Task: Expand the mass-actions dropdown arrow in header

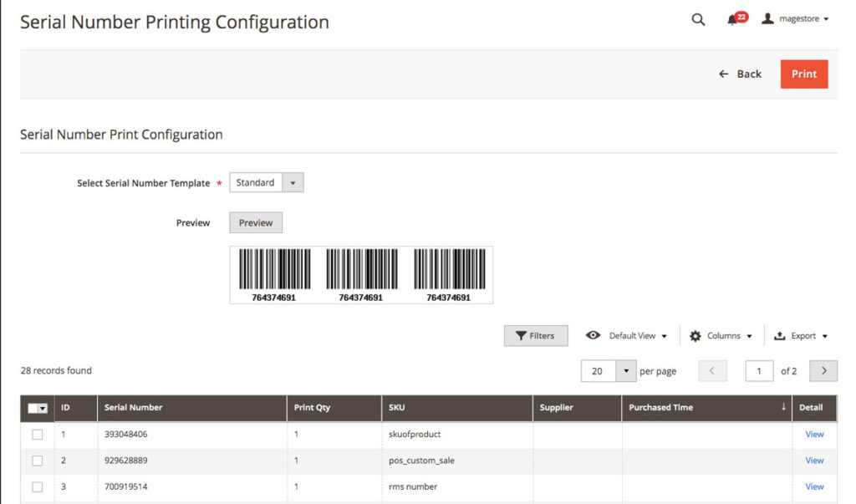Action: 42,408
